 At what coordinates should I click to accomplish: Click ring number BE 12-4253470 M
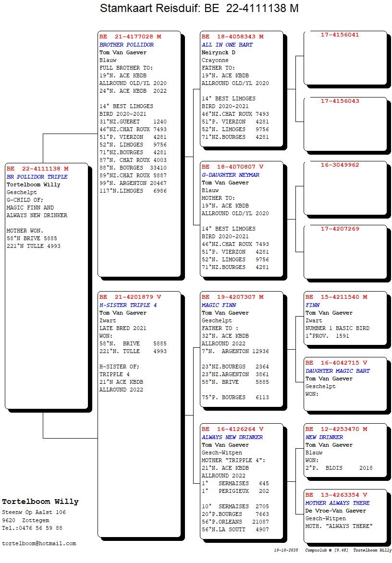(x=336, y=429)
